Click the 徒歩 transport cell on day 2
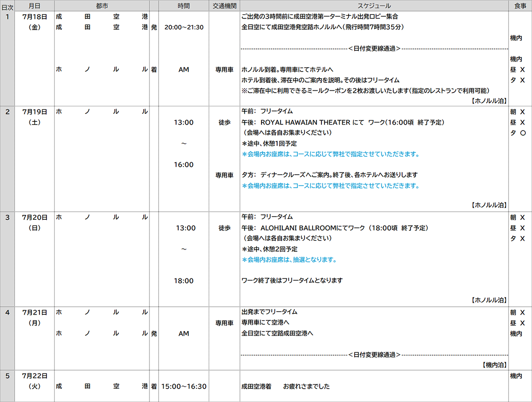Viewport: 532px width, 402px height. click(x=224, y=122)
